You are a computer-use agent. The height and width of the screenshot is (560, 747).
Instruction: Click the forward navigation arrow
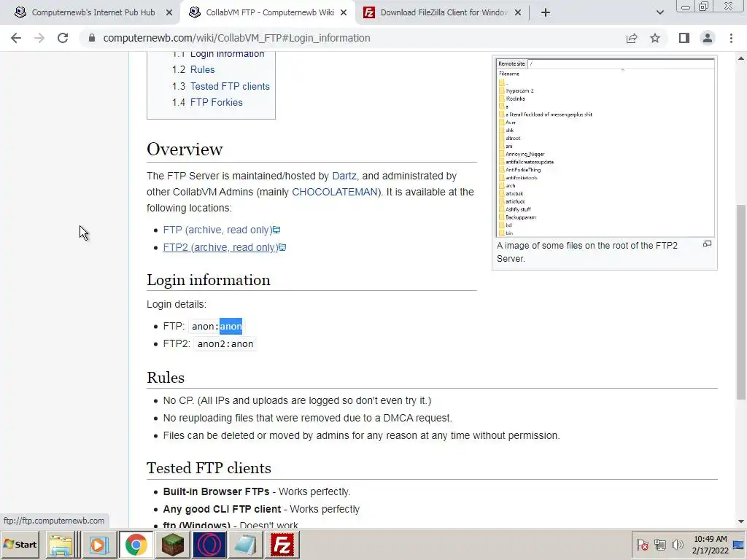pos(39,38)
